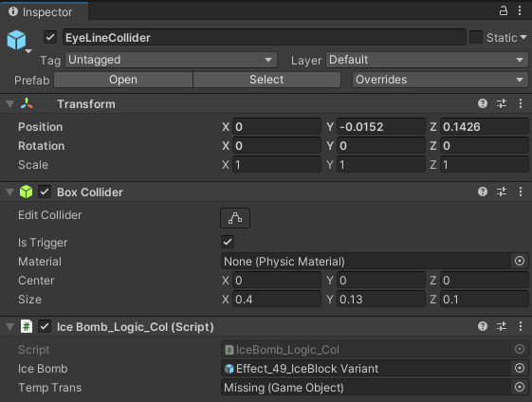532x402 pixels.
Task: Open the Untagged tag dropdown
Action: 171,60
